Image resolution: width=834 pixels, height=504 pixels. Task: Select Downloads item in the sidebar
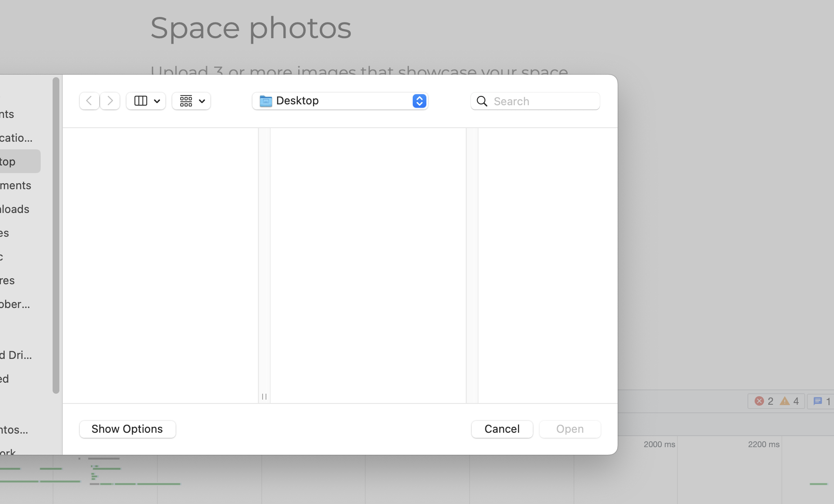(x=17, y=209)
